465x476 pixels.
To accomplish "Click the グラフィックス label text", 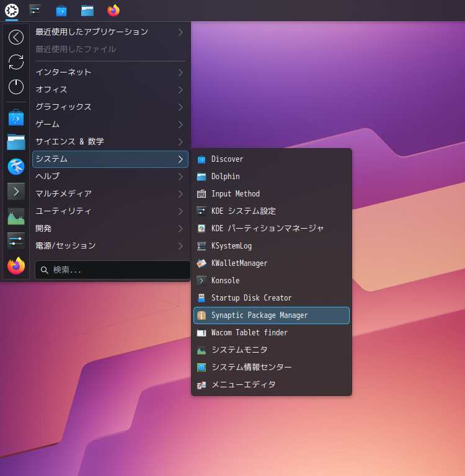I will [63, 107].
